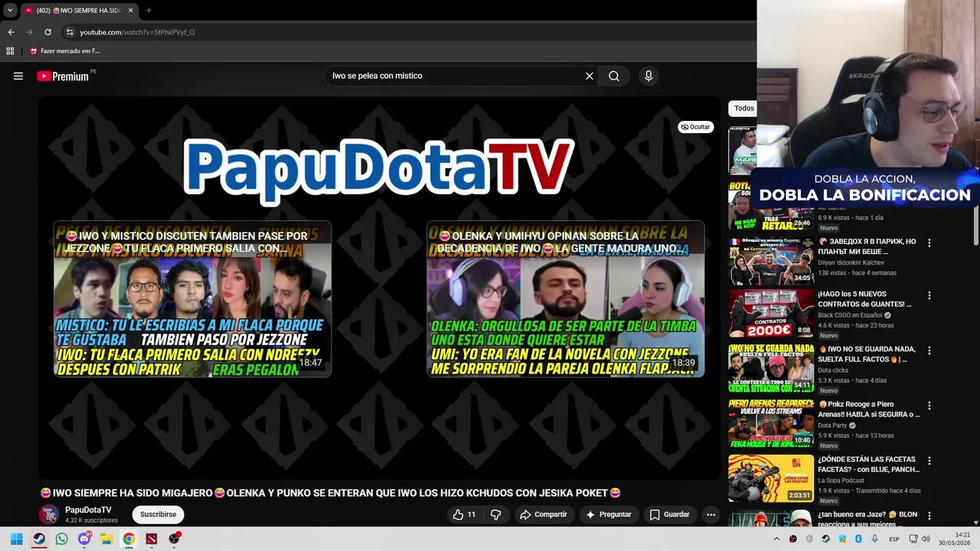Open '¿DÓNDE ESTÁN LAS FACETAS' video title
Screen dimensions: 980x551
pyautogui.click(x=868, y=465)
